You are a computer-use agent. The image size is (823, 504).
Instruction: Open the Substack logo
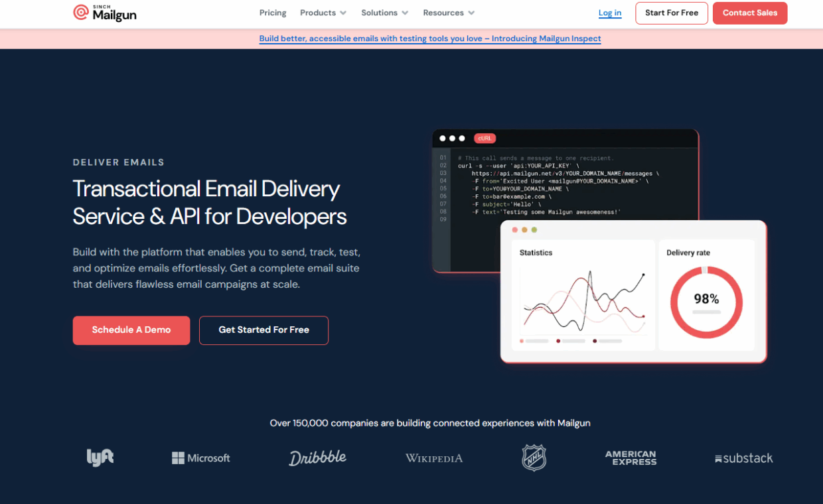point(744,458)
